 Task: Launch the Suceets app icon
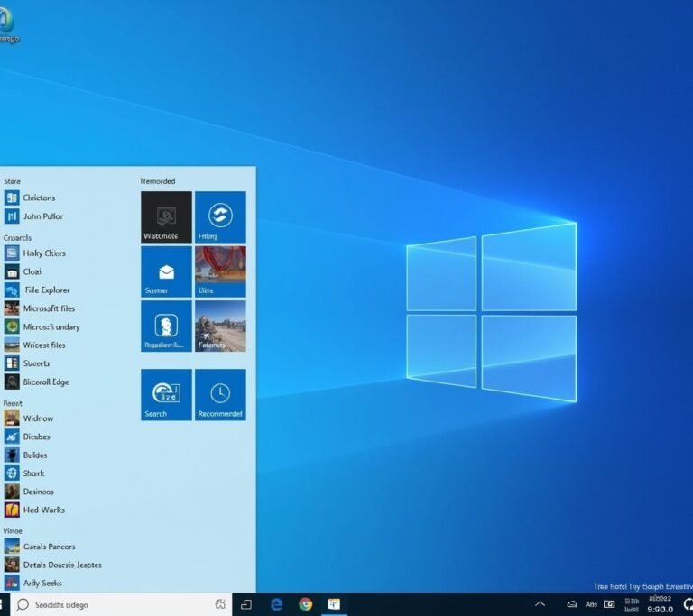click(x=12, y=363)
